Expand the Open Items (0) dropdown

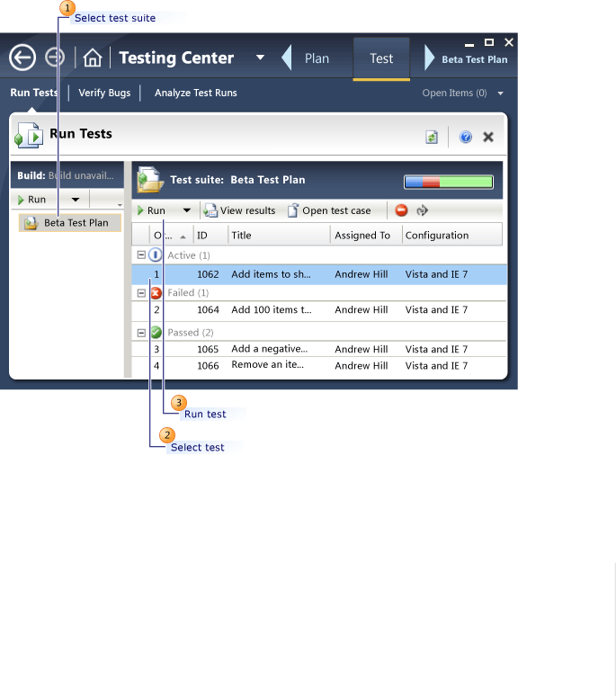(x=501, y=94)
